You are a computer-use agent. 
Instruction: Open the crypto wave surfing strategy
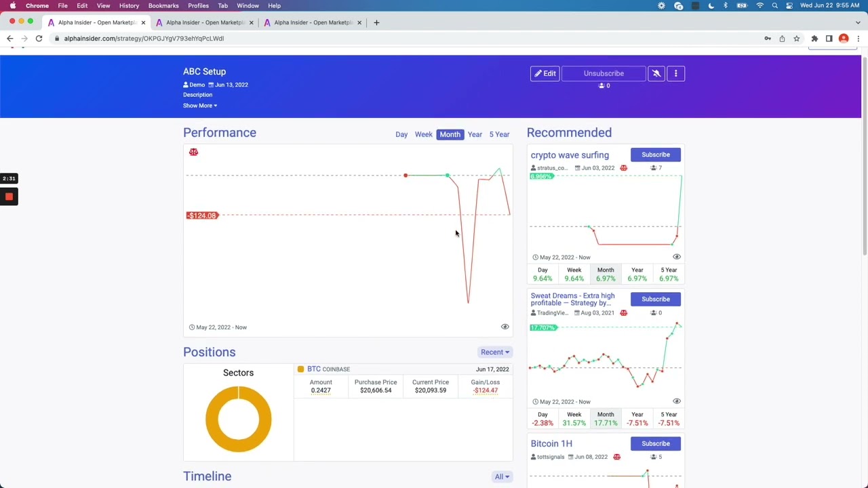point(570,155)
